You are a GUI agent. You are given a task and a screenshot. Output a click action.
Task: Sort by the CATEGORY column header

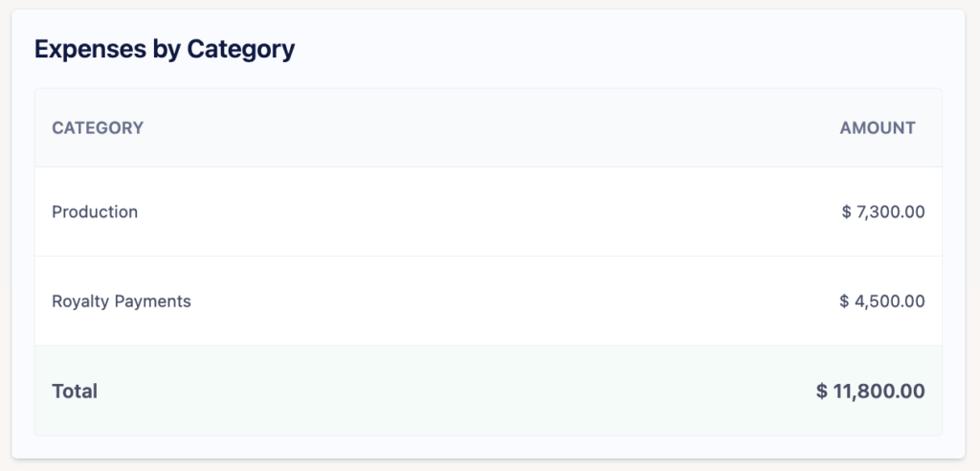click(98, 127)
